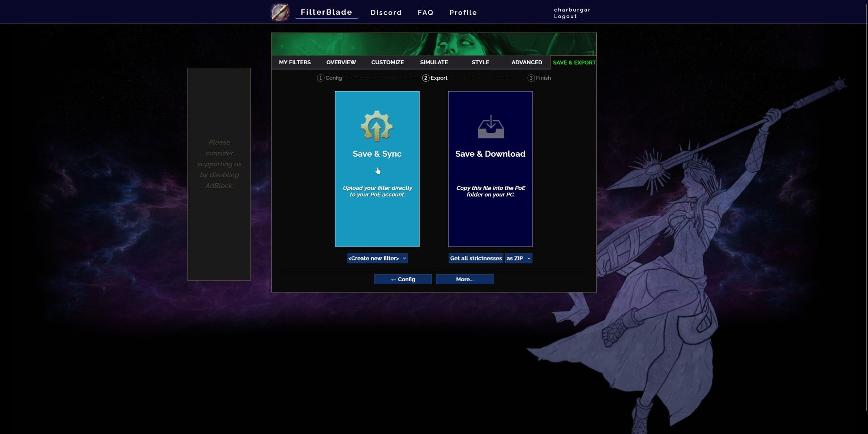Click the Logout link
868x434 pixels.
click(x=565, y=16)
